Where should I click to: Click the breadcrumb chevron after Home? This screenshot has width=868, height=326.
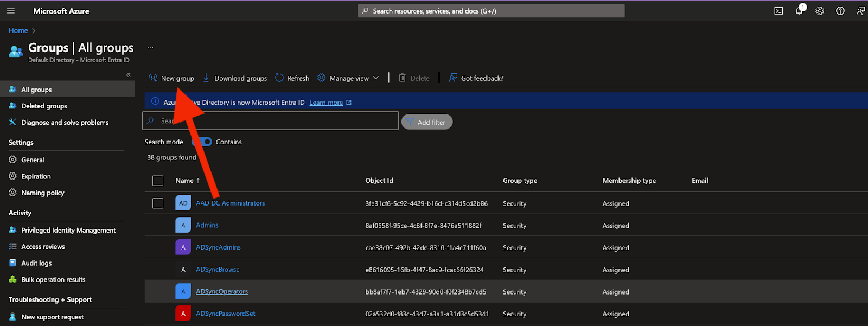pos(34,31)
